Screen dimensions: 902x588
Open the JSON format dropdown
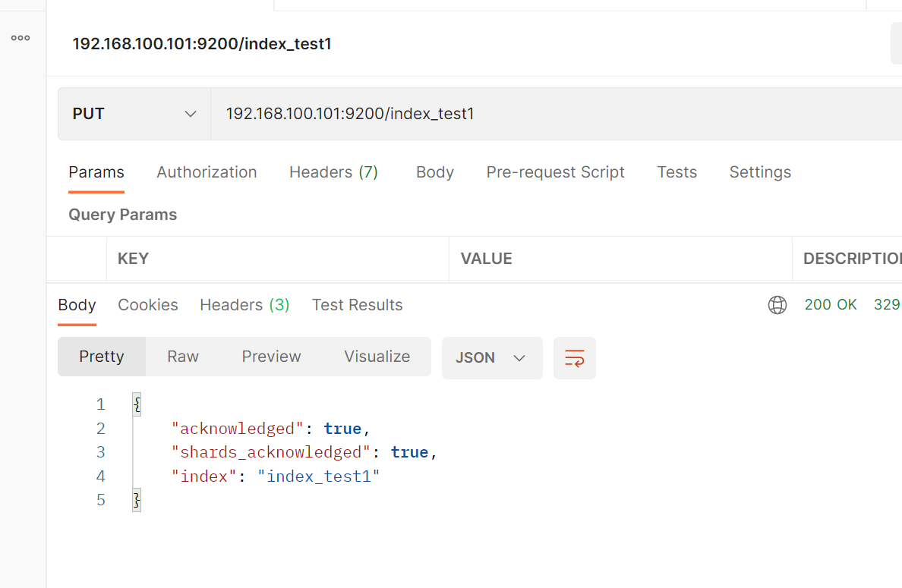(491, 358)
